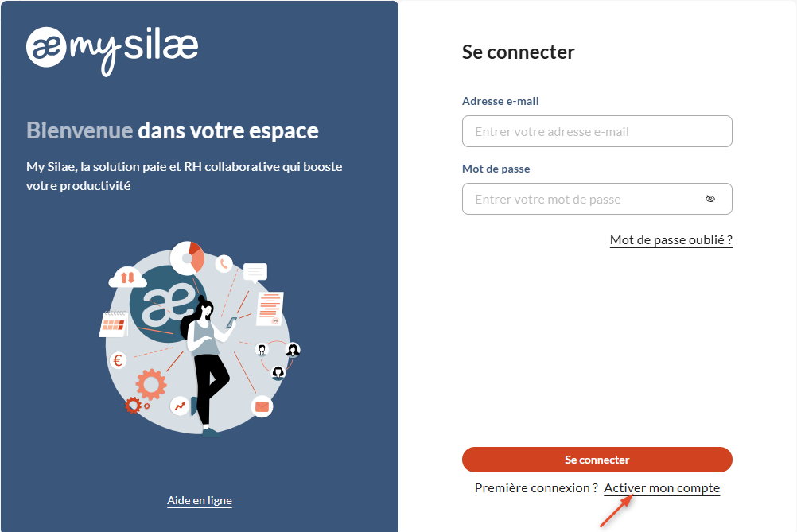Open the 'Mot de passe oublié ?' link
Image resolution: width=797 pixels, height=532 pixels.
(x=671, y=240)
